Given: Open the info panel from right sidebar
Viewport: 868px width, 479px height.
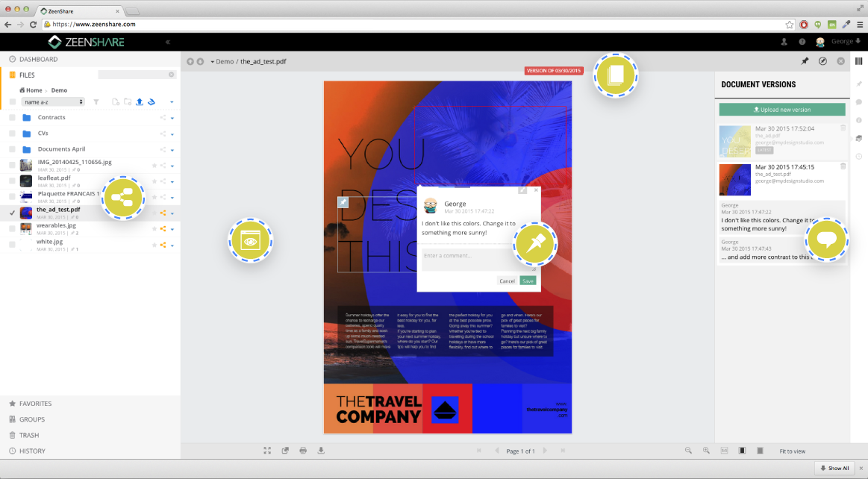Looking at the screenshot, I should 859,120.
